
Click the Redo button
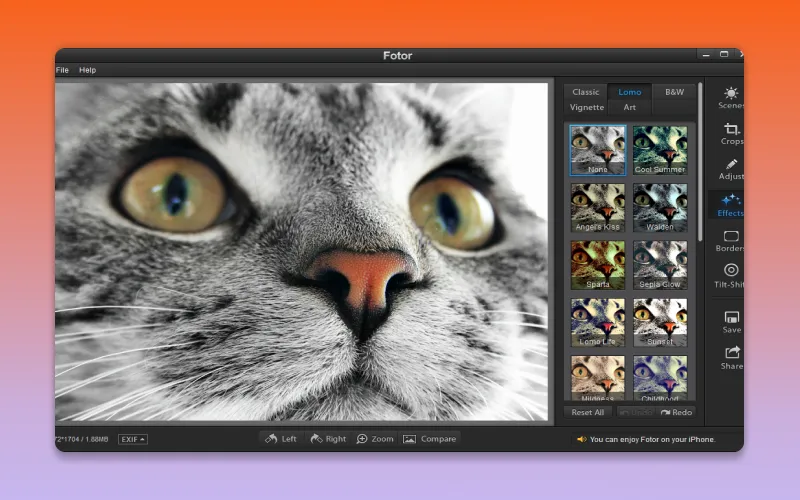[x=675, y=412]
